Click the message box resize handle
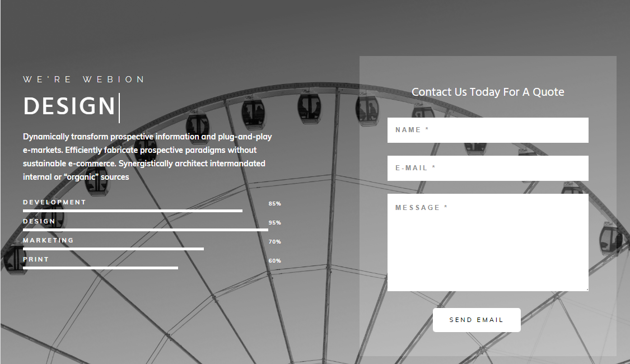The width and height of the screenshot is (630, 364). pos(587,290)
